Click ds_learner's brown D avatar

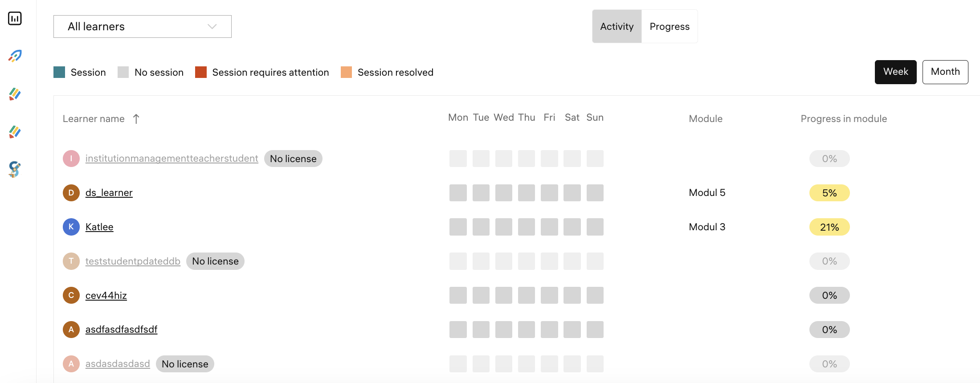(71, 193)
